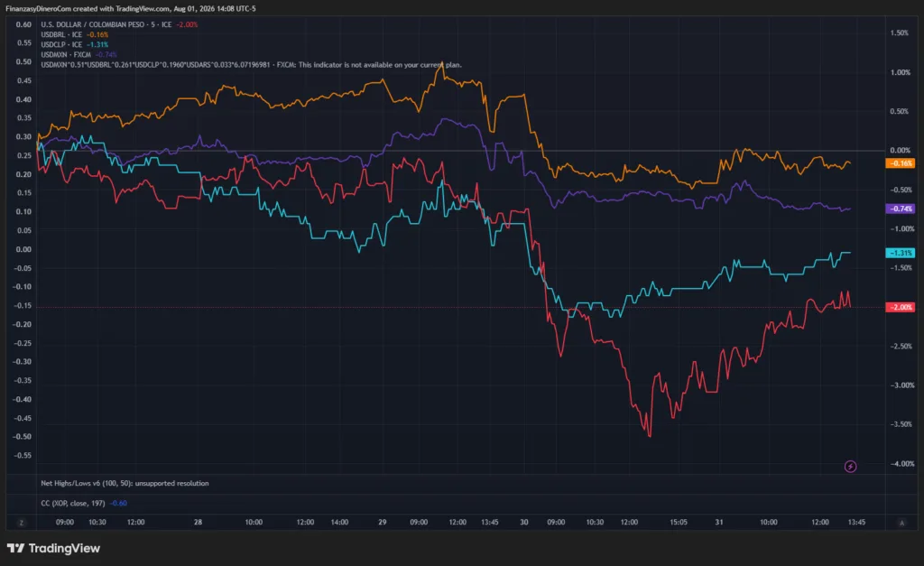The width and height of the screenshot is (924, 566).
Task: Click the 29 date label on time axis
Action: 383,523
